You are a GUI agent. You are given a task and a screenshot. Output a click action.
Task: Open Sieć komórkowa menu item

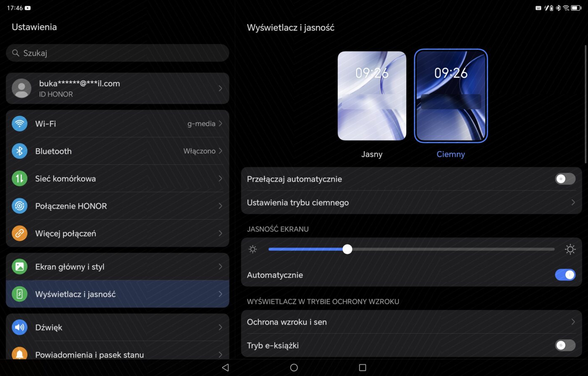tap(118, 178)
